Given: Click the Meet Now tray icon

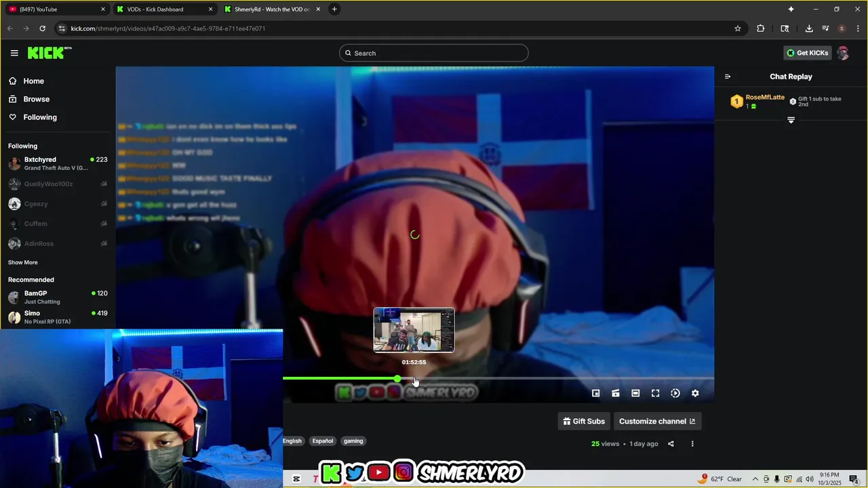Looking at the screenshot, I should (766, 479).
